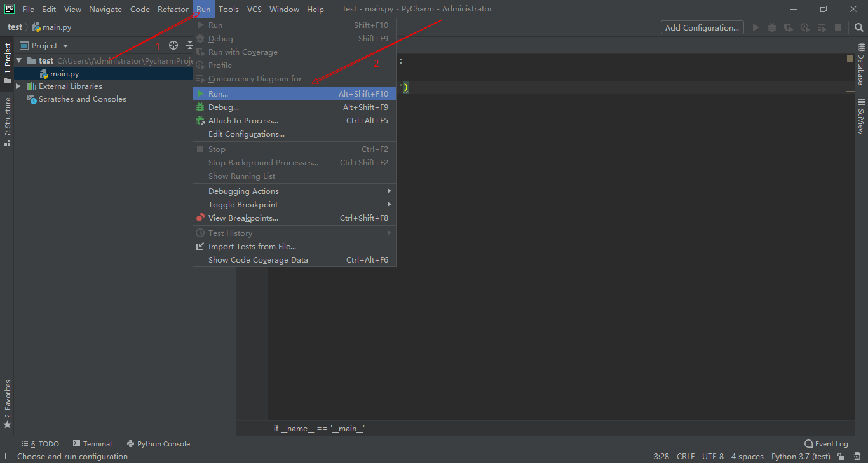868x463 pixels.
Task: Select Edit Configurations... in Run menu
Action: tap(294, 134)
